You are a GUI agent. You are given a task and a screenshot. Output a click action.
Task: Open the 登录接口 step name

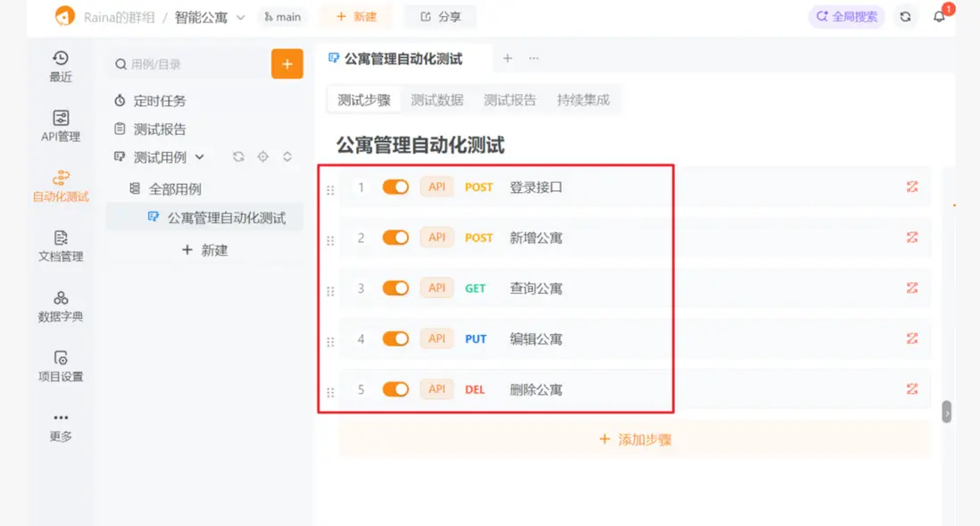tap(536, 187)
